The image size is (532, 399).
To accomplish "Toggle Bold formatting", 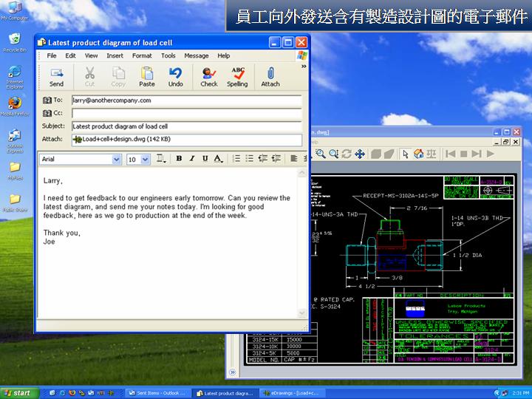I will click(179, 158).
